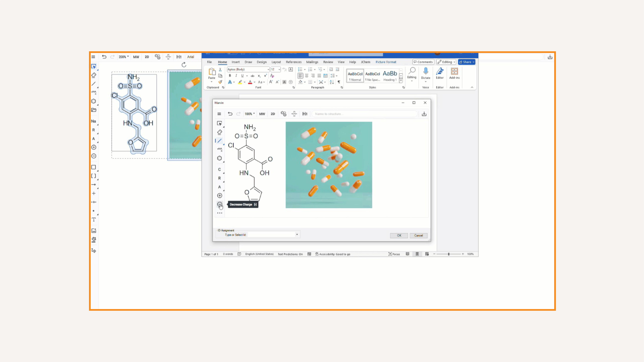
Task: Open the Layout tab in Word
Action: (x=276, y=62)
